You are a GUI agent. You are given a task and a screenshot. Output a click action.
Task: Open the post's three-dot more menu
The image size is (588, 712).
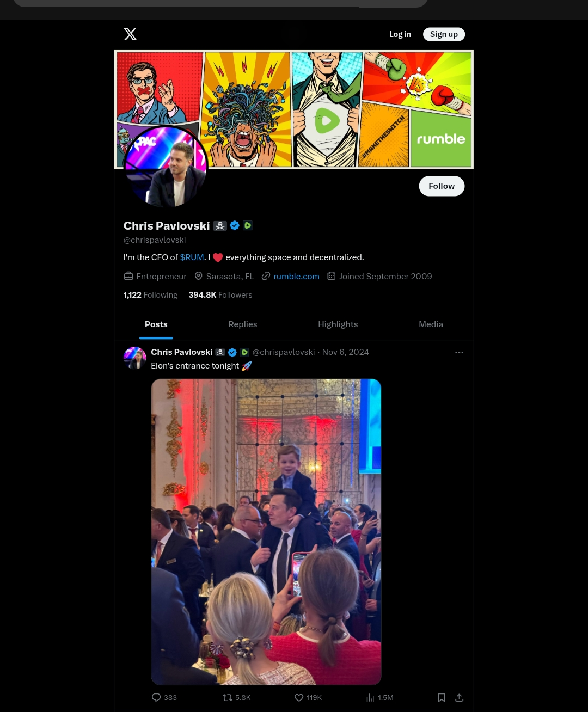coord(459,352)
